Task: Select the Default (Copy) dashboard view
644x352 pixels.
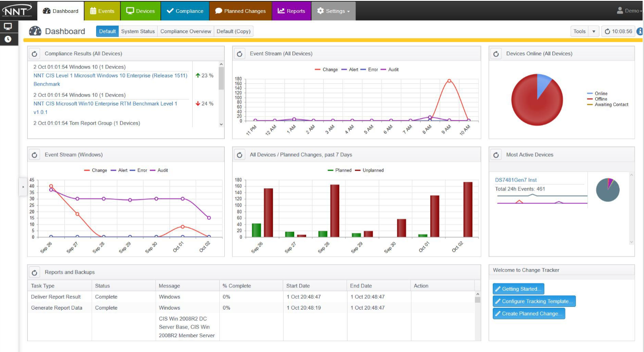Action: tap(234, 31)
